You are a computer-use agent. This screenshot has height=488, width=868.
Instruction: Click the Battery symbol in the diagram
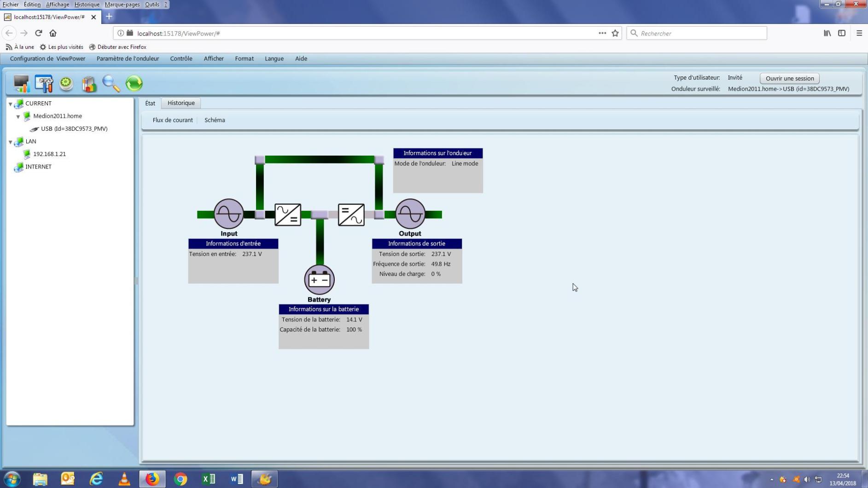(x=319, y=279)
